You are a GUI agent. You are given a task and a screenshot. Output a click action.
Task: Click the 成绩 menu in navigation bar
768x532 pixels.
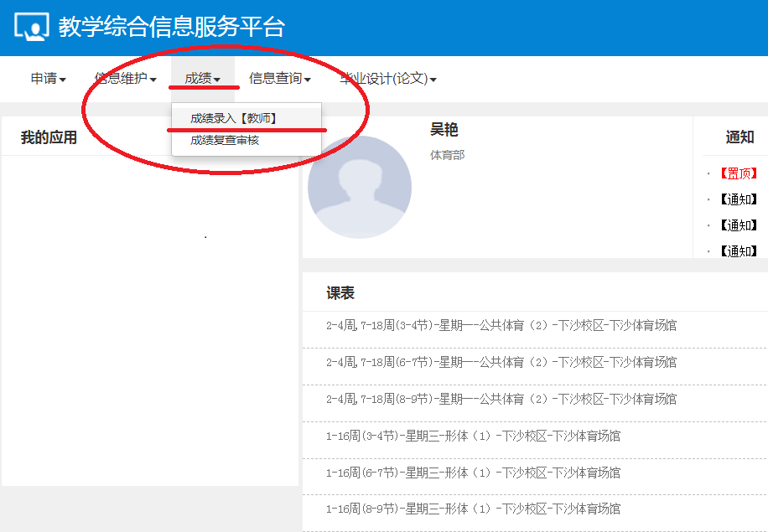pos(203,79)
